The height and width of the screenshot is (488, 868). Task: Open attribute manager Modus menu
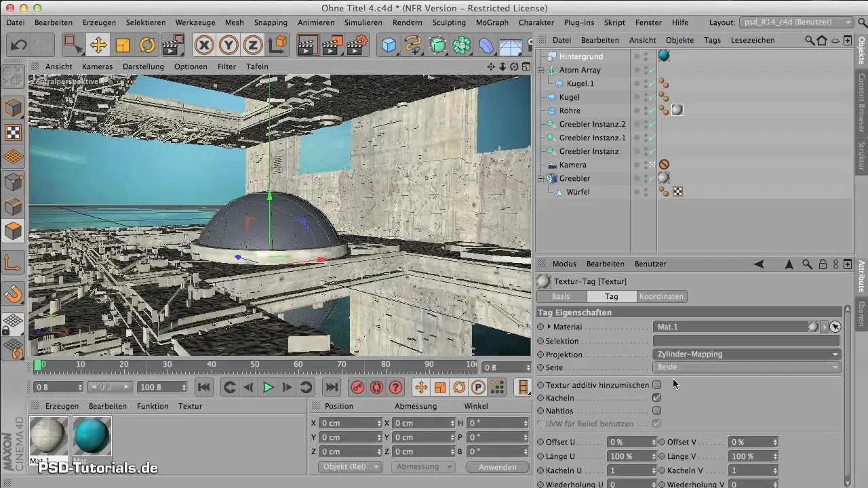point(564,264)
